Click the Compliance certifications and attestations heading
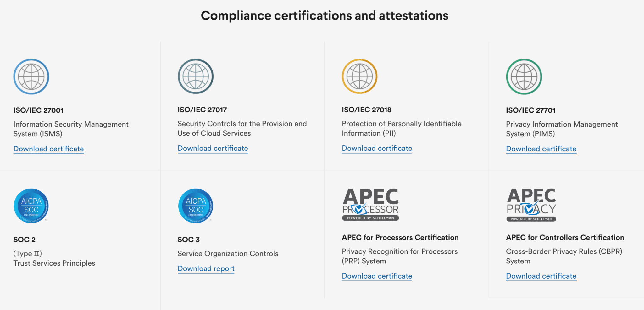The width and height of the screenshot is (644, 310). pos(325,15)
